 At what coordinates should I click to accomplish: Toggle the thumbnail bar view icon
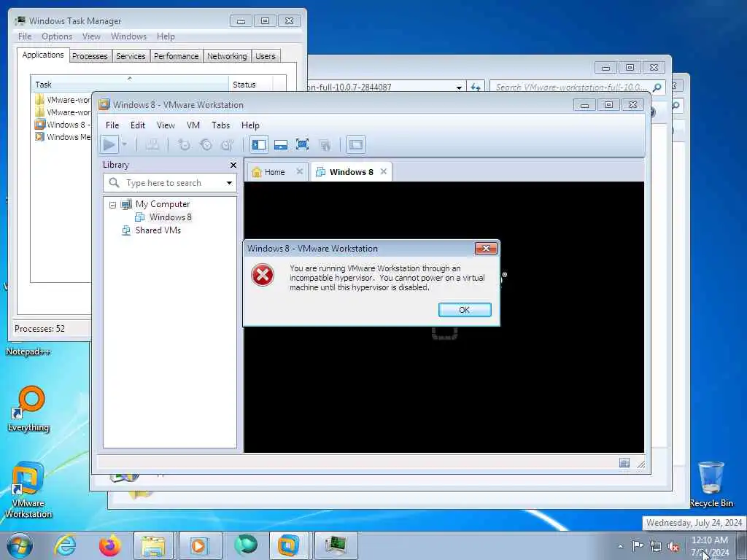tap(281, 144)
